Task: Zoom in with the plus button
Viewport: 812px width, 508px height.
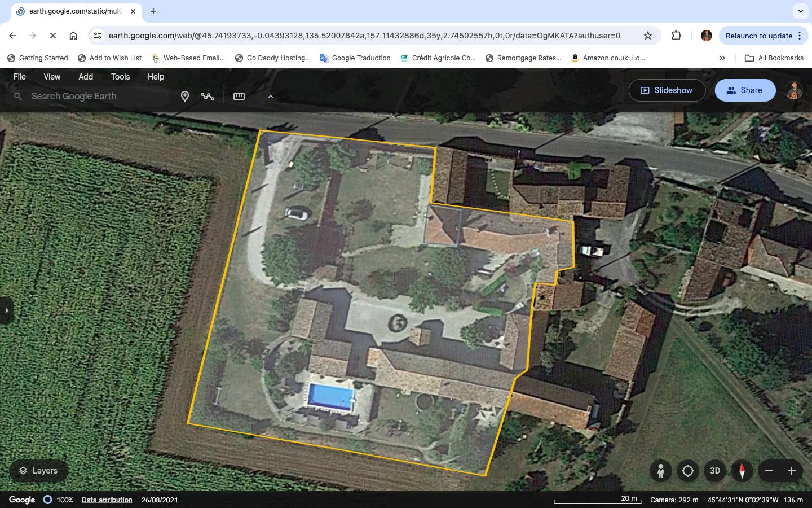Action: pyautogui.click(x=792, y=471)
